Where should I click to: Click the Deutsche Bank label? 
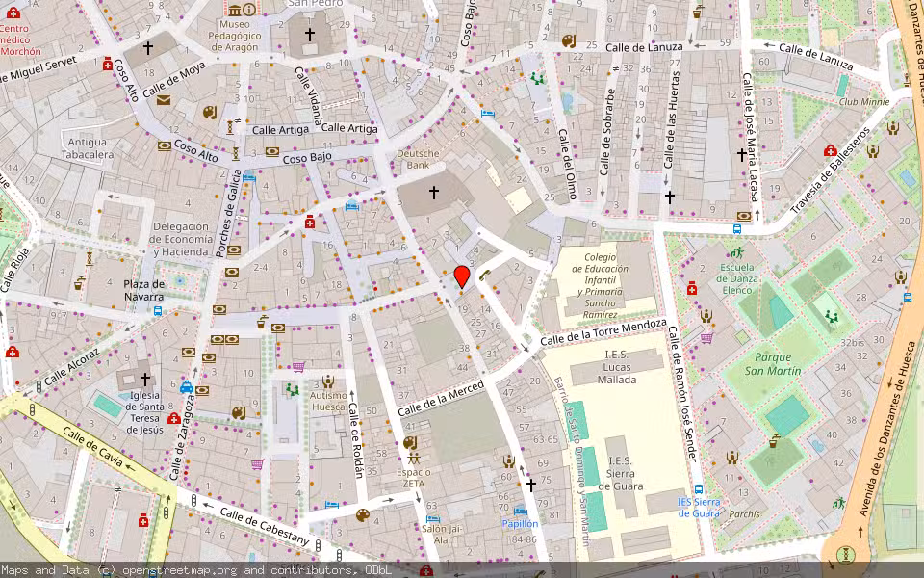[x=418, y=159]
